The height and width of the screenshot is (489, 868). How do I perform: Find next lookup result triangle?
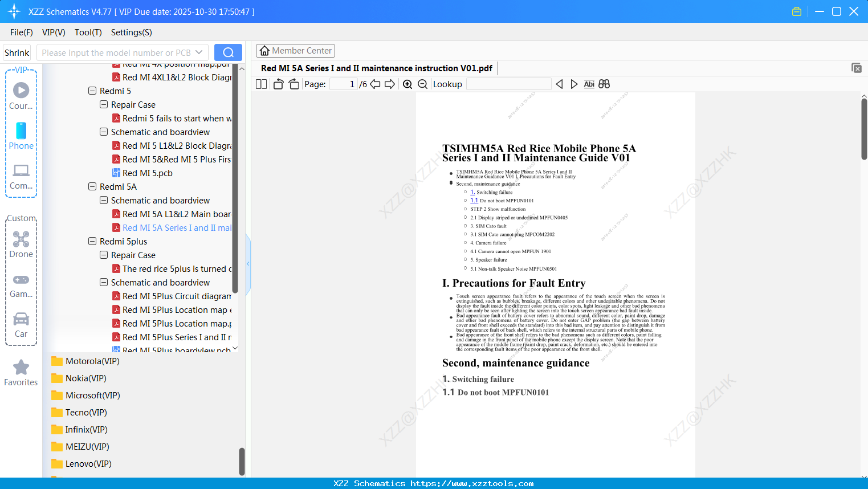pyautogui.click(x=574, y=84)
